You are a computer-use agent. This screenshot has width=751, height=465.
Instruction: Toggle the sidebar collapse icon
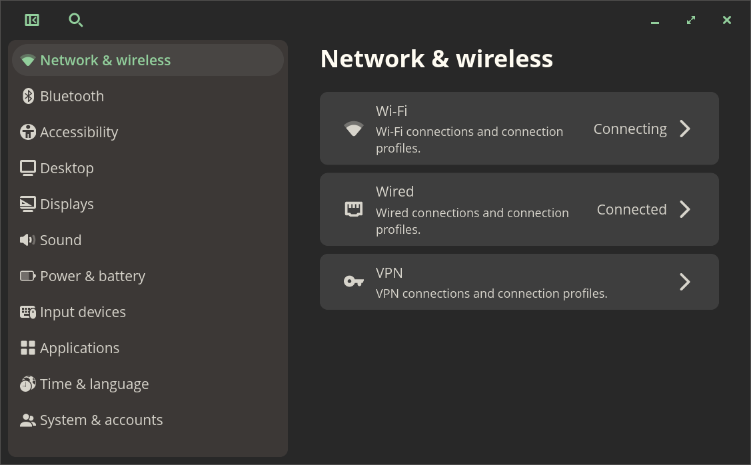click(32, 20)
